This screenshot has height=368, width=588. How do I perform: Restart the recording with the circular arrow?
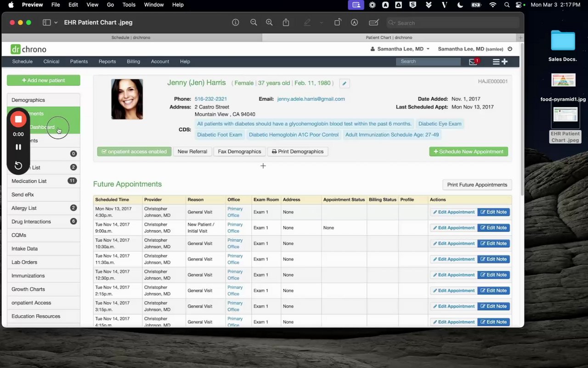(18, 166)
